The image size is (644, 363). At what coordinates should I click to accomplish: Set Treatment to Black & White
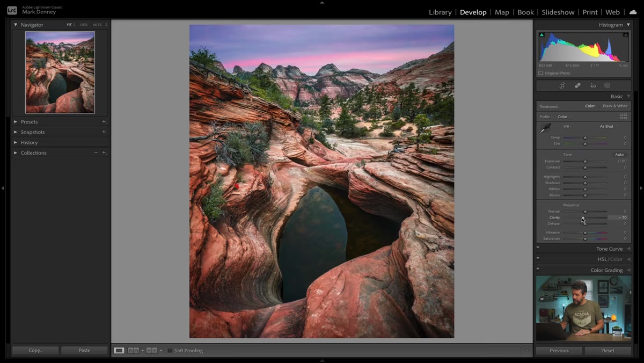[x=615, y=106]
